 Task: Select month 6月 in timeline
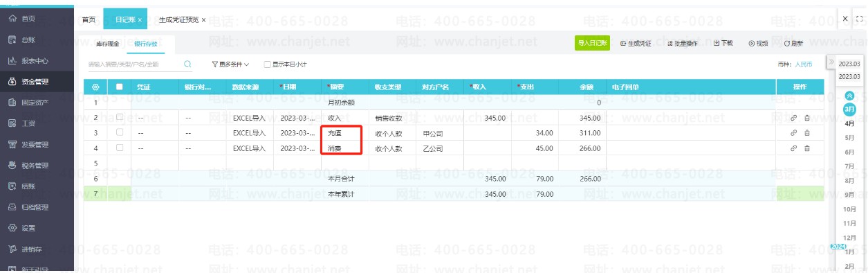[x=850, y=152]
